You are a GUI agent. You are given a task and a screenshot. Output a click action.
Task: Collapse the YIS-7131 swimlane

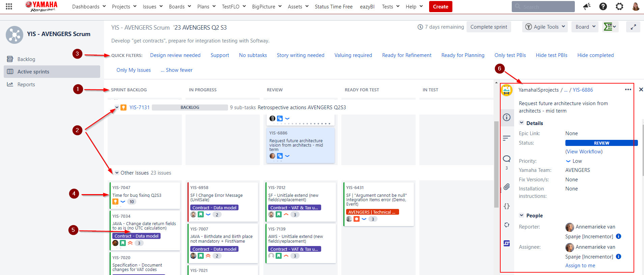click(x=117, y=108)
